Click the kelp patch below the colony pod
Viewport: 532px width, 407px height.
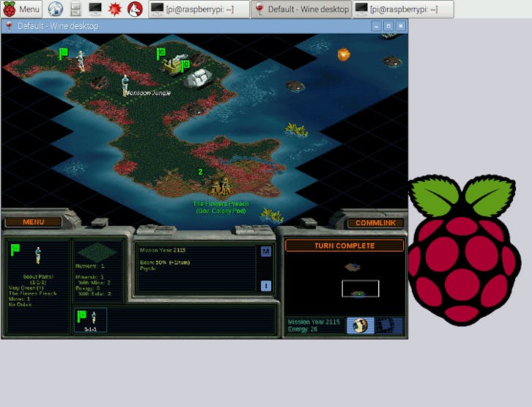point(273,216)
